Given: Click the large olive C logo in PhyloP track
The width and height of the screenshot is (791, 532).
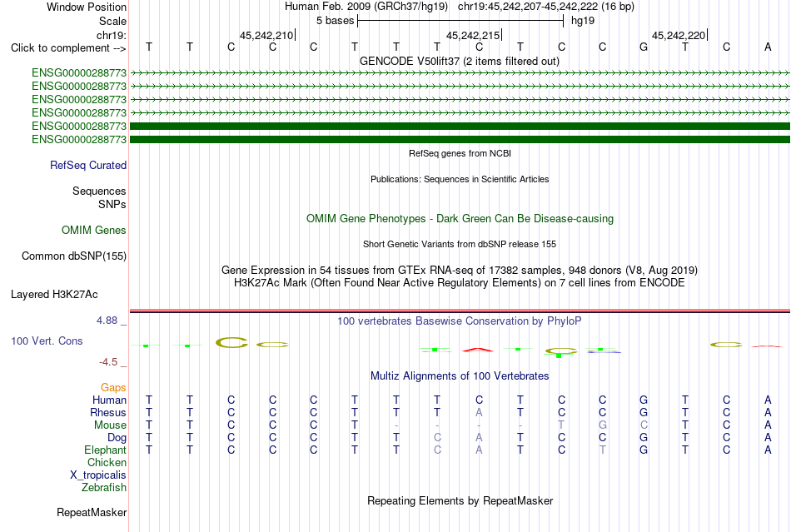Looking at the screenshot, I should click(x=231, y=343).
